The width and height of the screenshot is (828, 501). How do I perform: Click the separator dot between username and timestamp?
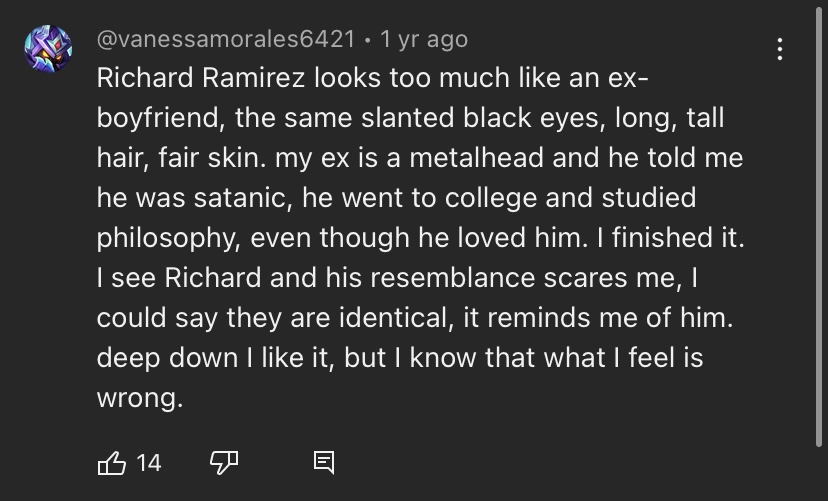[368, 41]
